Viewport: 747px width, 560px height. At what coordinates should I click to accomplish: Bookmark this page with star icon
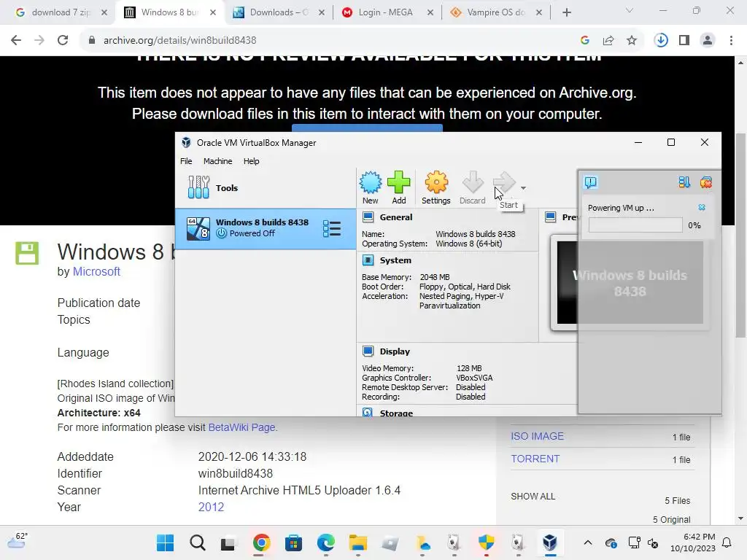[x=632, y=41]
